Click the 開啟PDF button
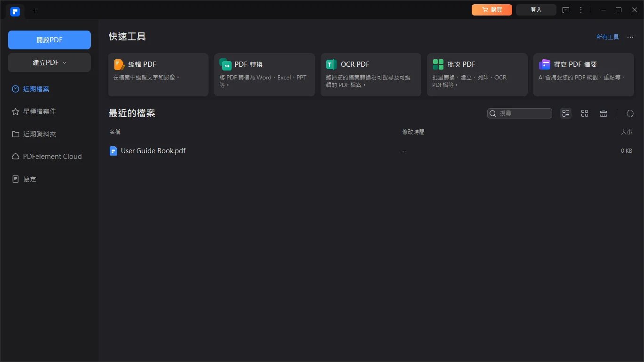 49,40
